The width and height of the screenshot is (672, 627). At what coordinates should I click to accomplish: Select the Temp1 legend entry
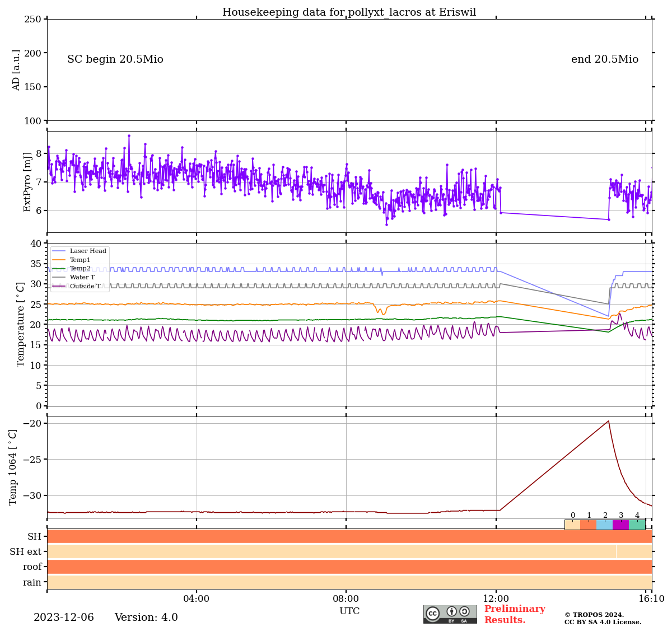71,260
